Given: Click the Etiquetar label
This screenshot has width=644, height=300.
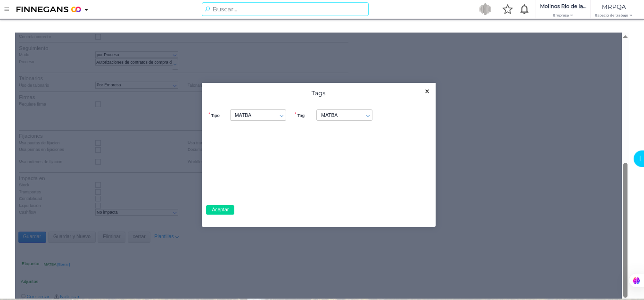Looking at the screenshot, I should [31, 264].
